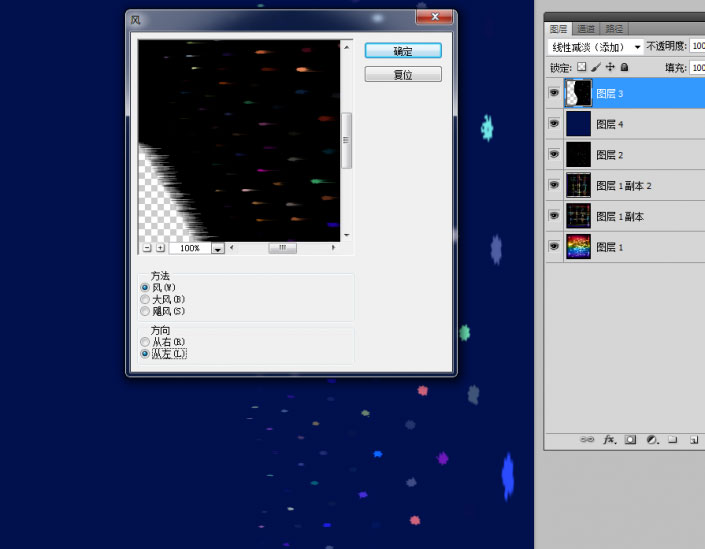This screenshot has height=549, width=705.
Task: Click the 100% zoom value field
Action: pos(190,248)
